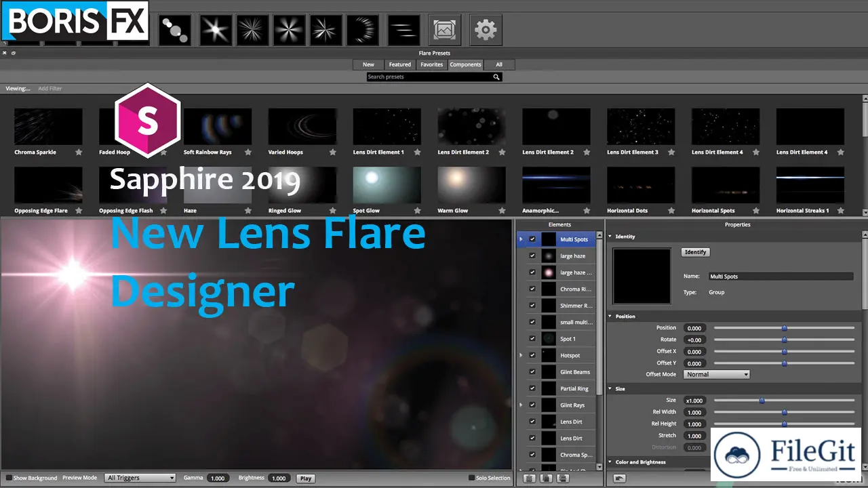Open the background image icon
The height and width of the screenshot is (488, 868).
[x=445, y=30]
